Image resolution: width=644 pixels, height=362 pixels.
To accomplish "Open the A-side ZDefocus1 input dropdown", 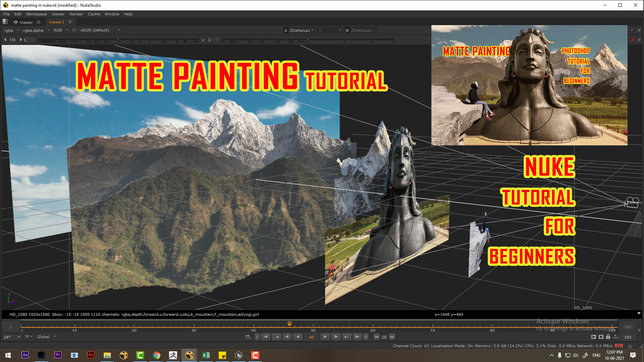I will point(300,30).
